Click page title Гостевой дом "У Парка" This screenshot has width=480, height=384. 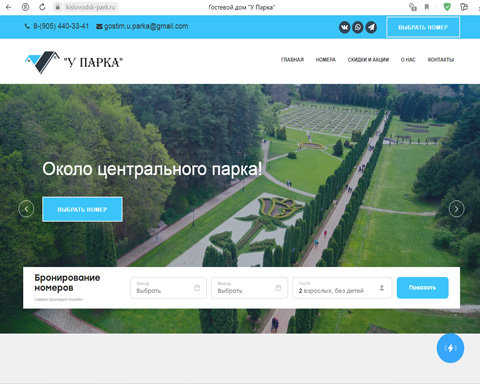[242, 7]
